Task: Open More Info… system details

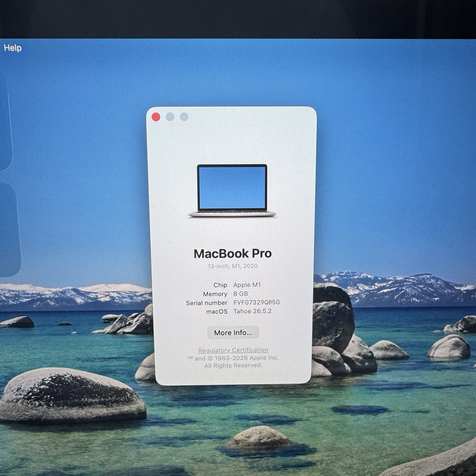Action: pos(233,333)
